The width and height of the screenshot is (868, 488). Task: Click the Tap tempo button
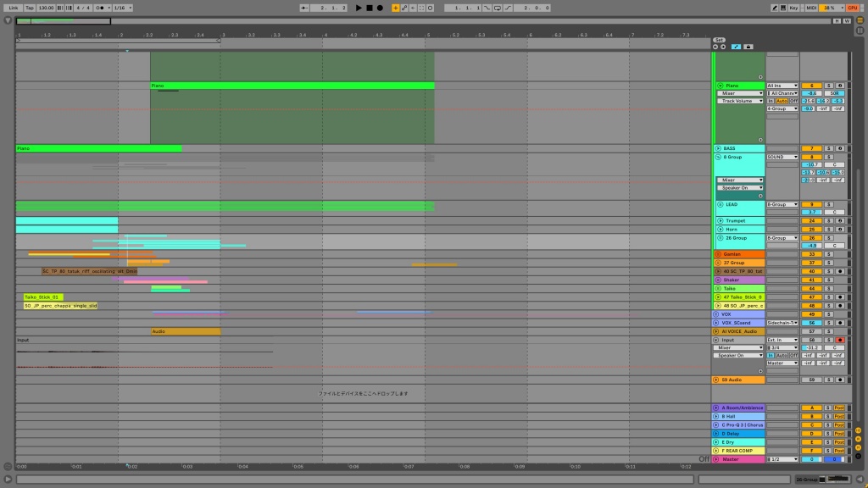pyautogui.click(x=30, y=8)
